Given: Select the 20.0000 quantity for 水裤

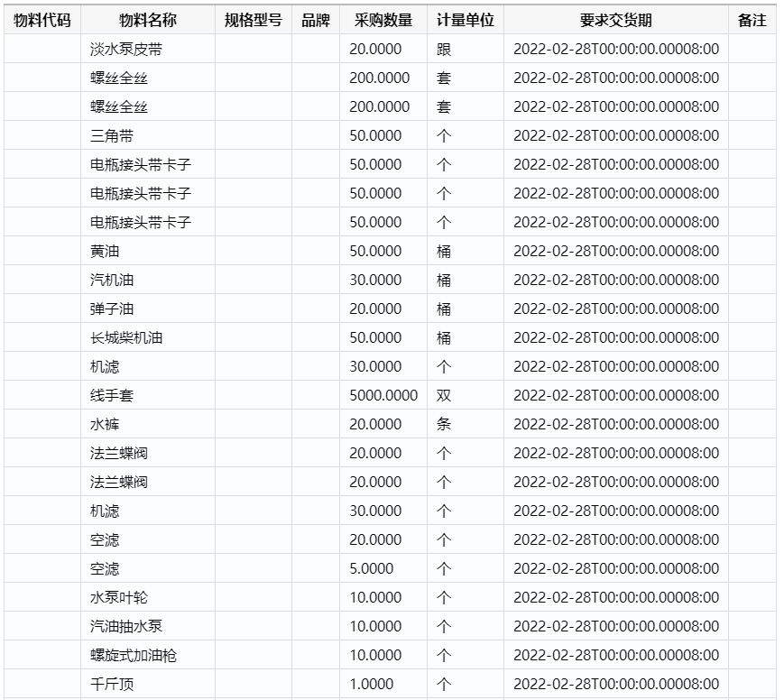Looking at the screenshot, I should click(x=383, y=425).
